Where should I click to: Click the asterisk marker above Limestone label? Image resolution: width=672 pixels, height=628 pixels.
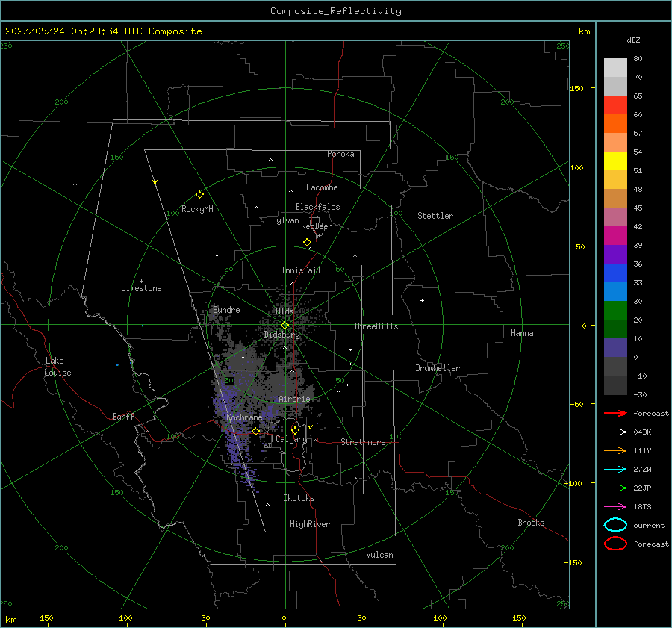[x=141, y=282]
